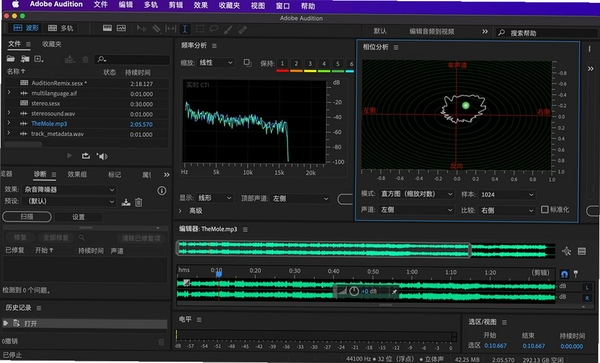Click the info icon in Diagnostics panel

tap(162, 190)
